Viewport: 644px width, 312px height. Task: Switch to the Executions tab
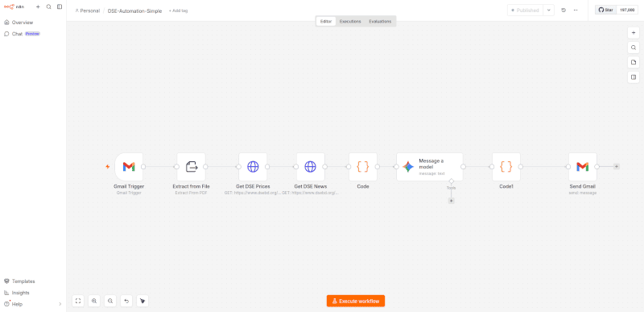350,22
